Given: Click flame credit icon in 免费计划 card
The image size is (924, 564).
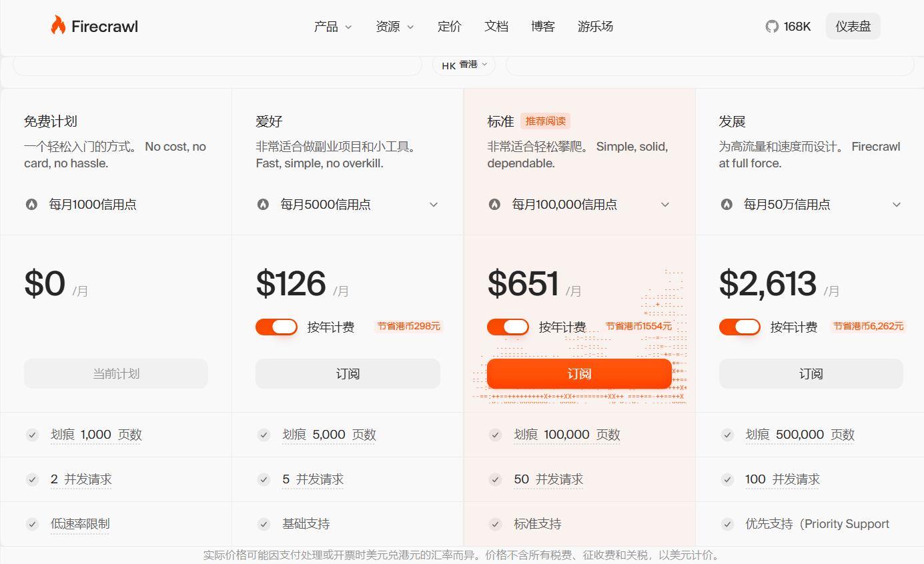Looking at the screenshot, I should click(x=31, y=205).
